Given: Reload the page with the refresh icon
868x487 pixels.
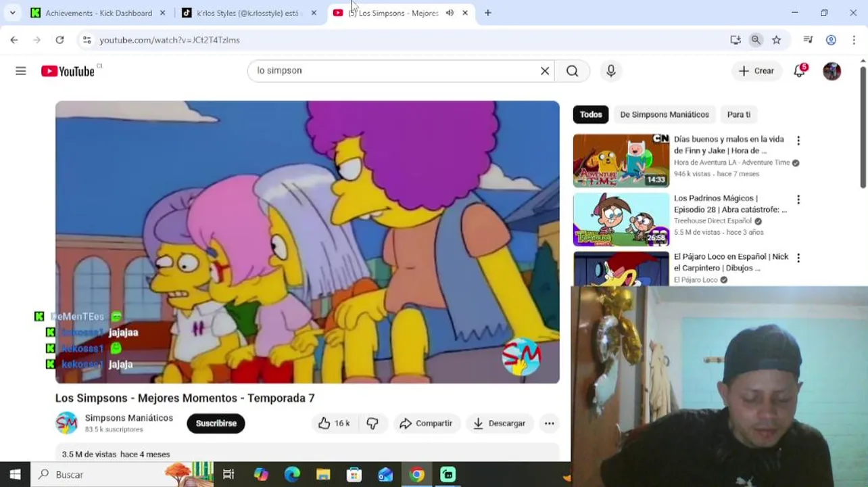Looking at the screenshot, I should [x=59, y=40].
